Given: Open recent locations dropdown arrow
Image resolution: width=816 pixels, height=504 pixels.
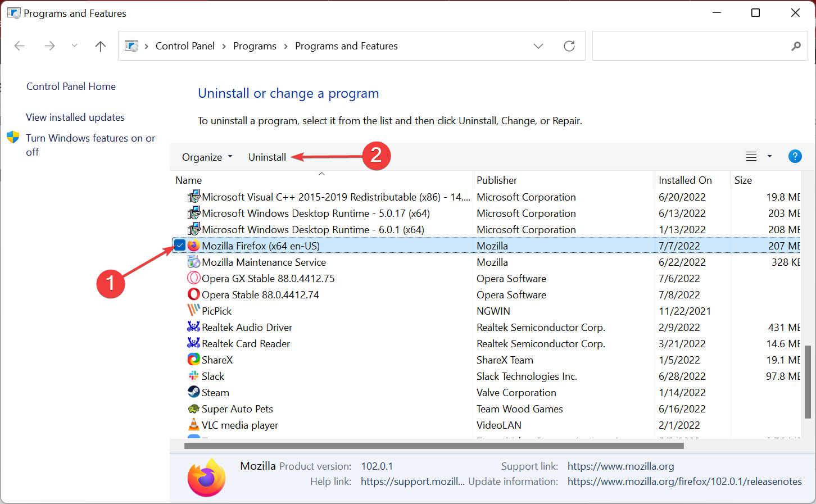Looking at the screenshot, I should 74,46.
